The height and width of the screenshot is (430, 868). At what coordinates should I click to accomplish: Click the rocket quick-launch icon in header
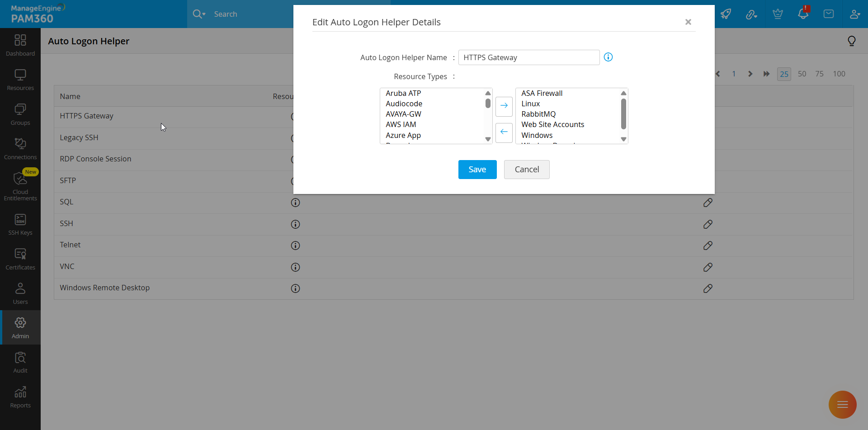click(x=726, y=14)
